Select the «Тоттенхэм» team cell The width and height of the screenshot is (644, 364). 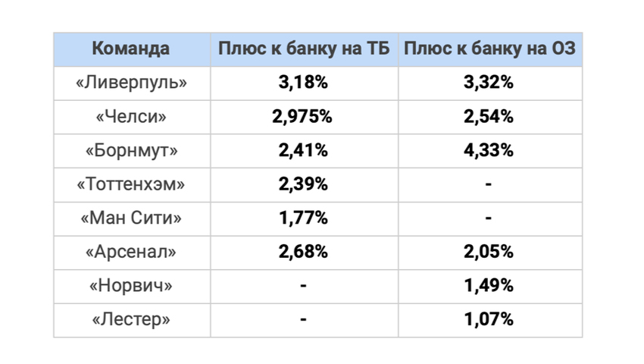coord(131,184)
